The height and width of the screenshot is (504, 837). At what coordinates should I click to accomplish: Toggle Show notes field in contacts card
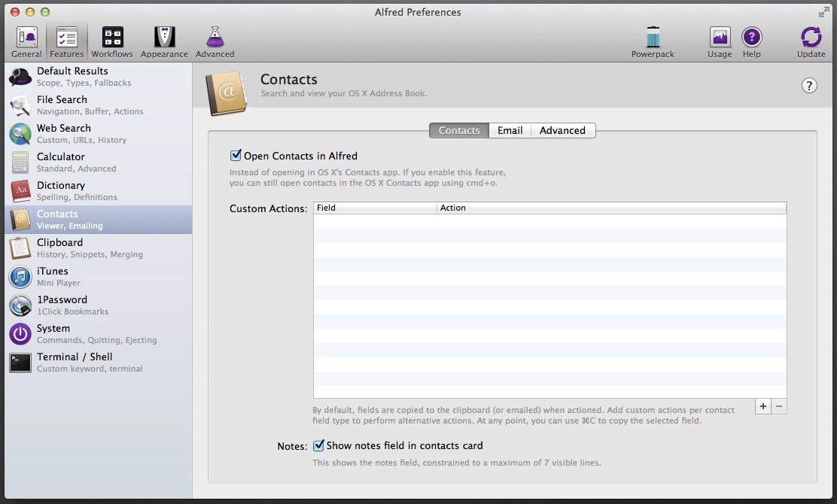pos(318,445)
